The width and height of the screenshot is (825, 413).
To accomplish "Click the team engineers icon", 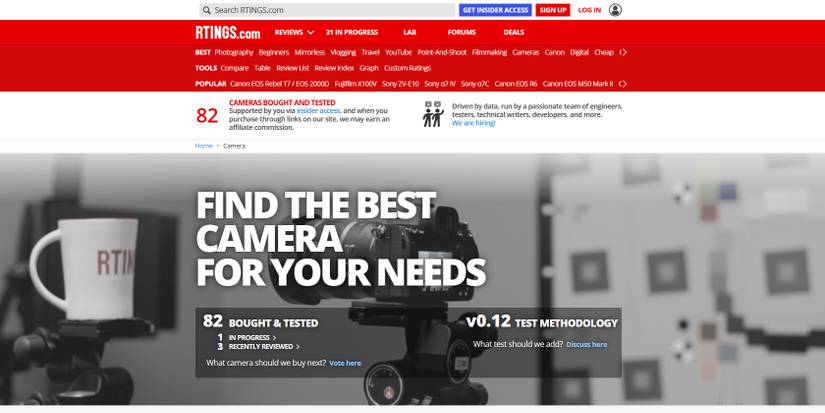I will coord(433,114).
